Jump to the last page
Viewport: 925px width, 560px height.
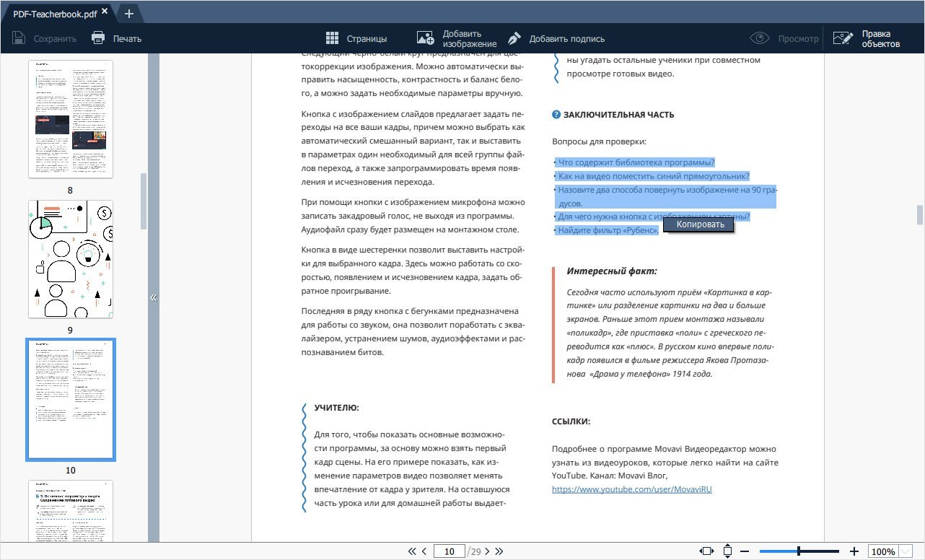click(499, 551)
